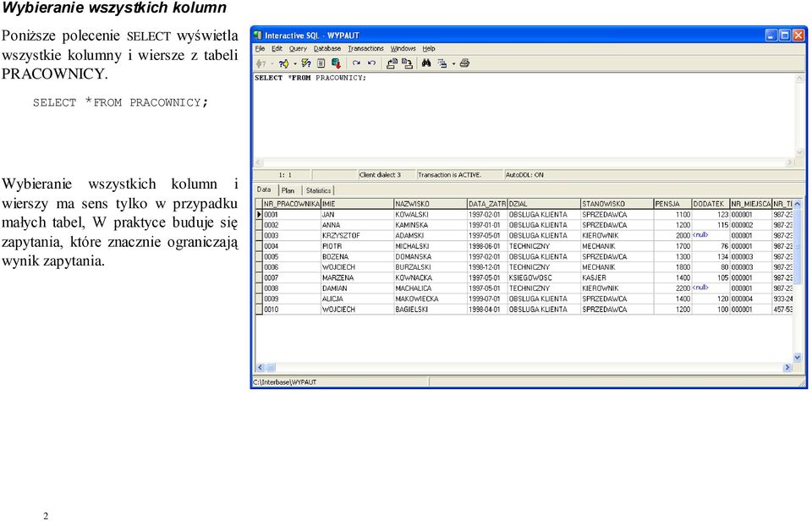Click the results grid scroll-right arrow
Image resolution: width=812 pixels, height=521 pixels.
coord(787,367)
